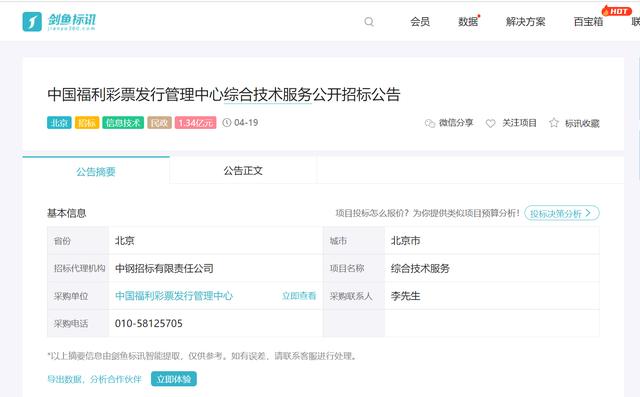The width and height of the screenshot is (640, 397).
Task: Click the 导出数据, 分析合作伙伴 link
Action: (x=94, y=379)
